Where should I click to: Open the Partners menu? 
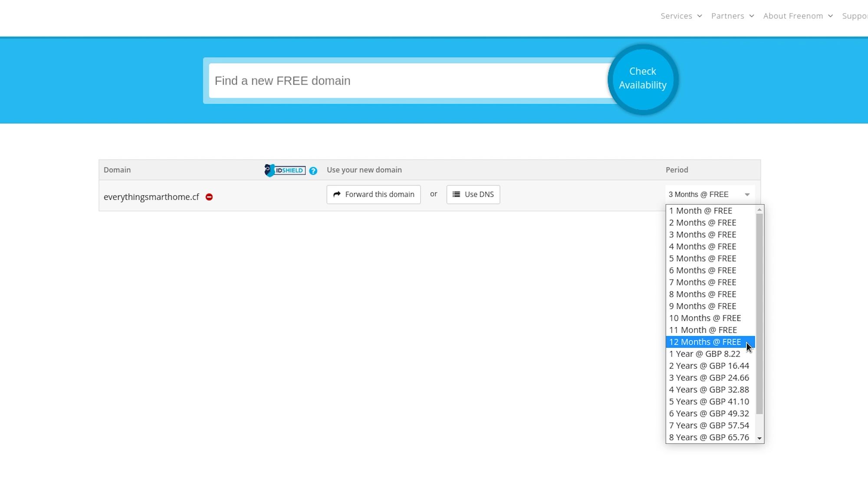(x=733, y=16)
